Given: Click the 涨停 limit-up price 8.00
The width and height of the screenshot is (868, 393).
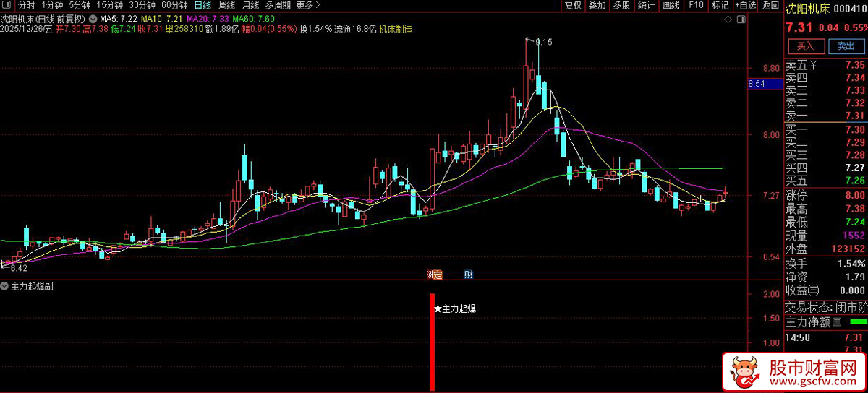Looking at the screenshot, I should pyautogui.click(x=854, y=195).
